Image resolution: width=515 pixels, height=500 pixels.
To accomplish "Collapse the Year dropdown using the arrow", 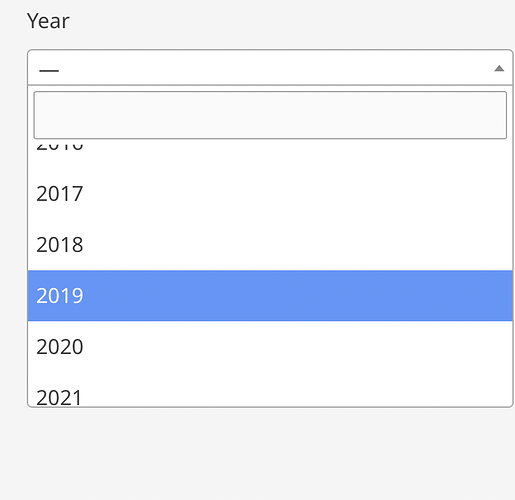I will [499, 68].
